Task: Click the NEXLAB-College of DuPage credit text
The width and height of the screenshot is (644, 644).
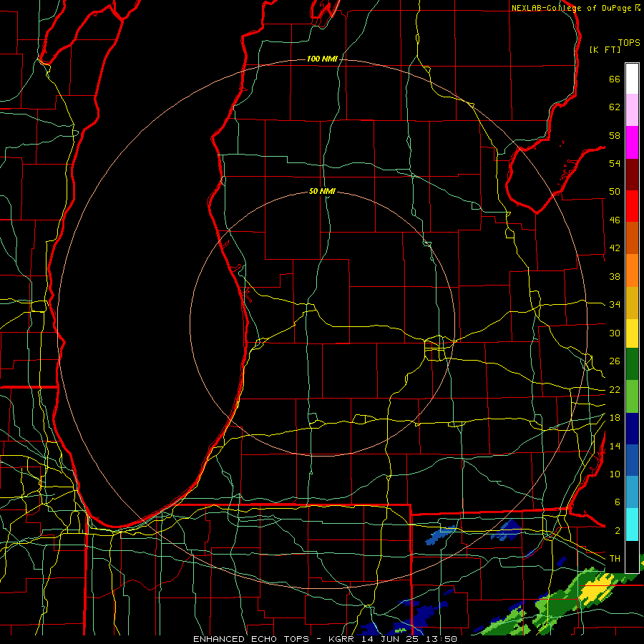Action: click(575, 8)
